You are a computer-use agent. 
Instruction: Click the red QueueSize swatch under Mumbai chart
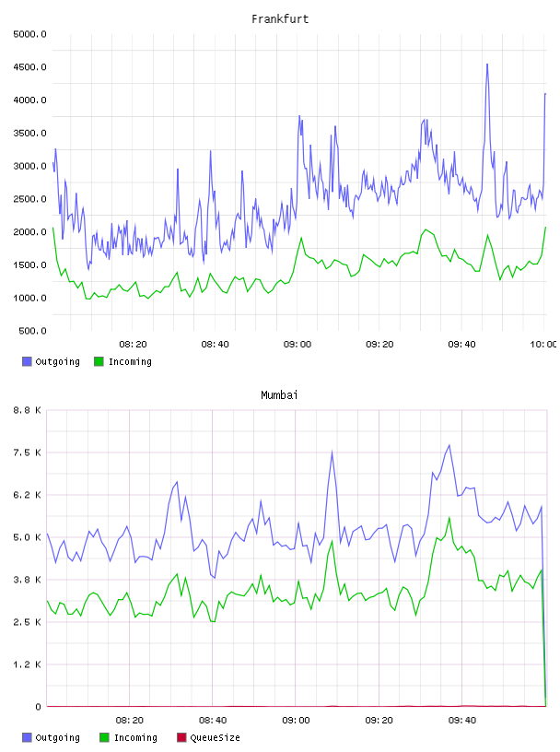pos(181,737)
